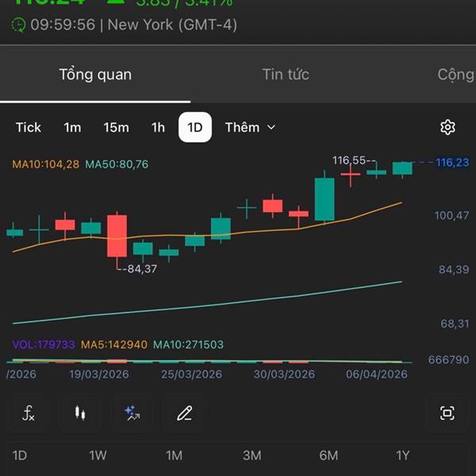Expand chart to fullscreen mode
Viewport: 476px width, 476px height.
click(x=447, y=413)
